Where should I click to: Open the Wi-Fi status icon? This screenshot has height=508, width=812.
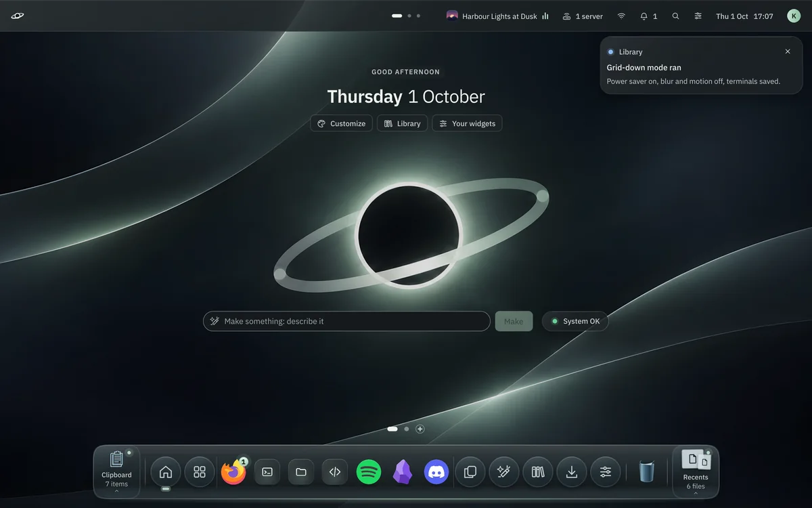pyautogui.click(x=621, y=16)
